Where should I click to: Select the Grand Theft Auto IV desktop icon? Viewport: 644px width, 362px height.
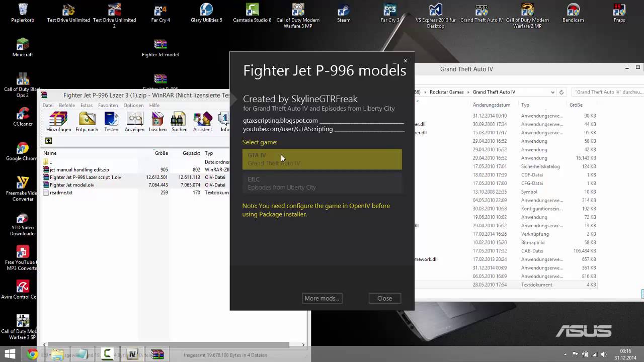[481, 14]
